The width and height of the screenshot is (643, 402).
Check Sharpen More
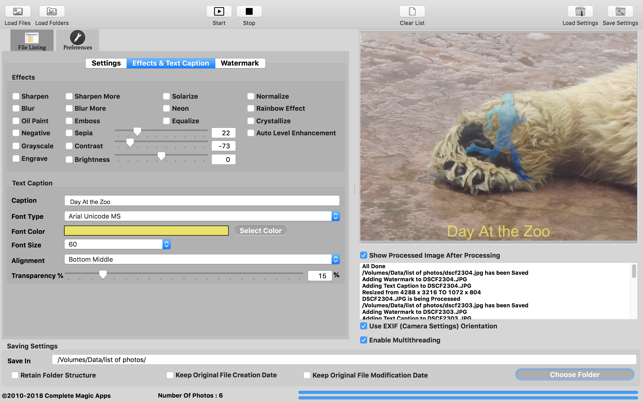click(x=69, y=96)
